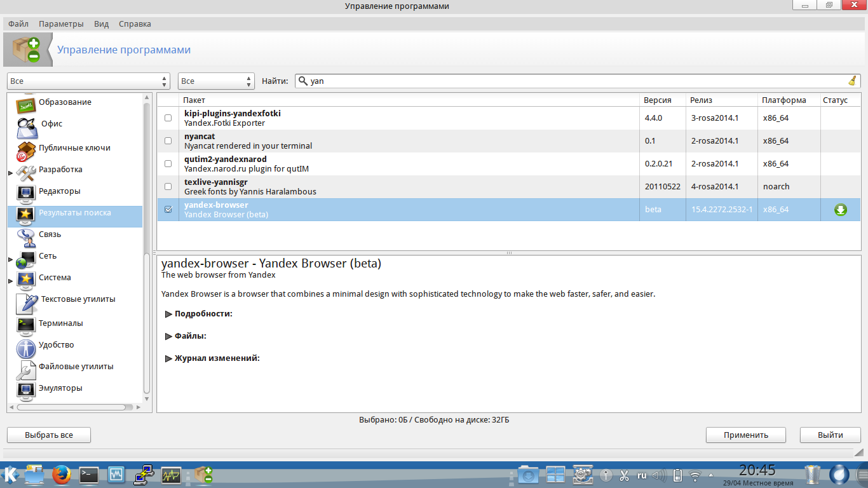Open the system monitor graph icon in taskbar

[171, 475]
